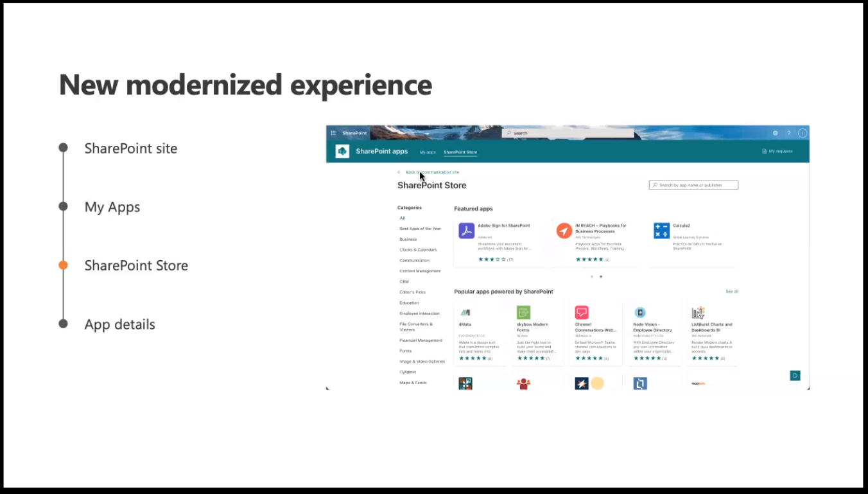Open the settings gear in the top bar
The image size is (868, 494).
(x=775, y=133)
